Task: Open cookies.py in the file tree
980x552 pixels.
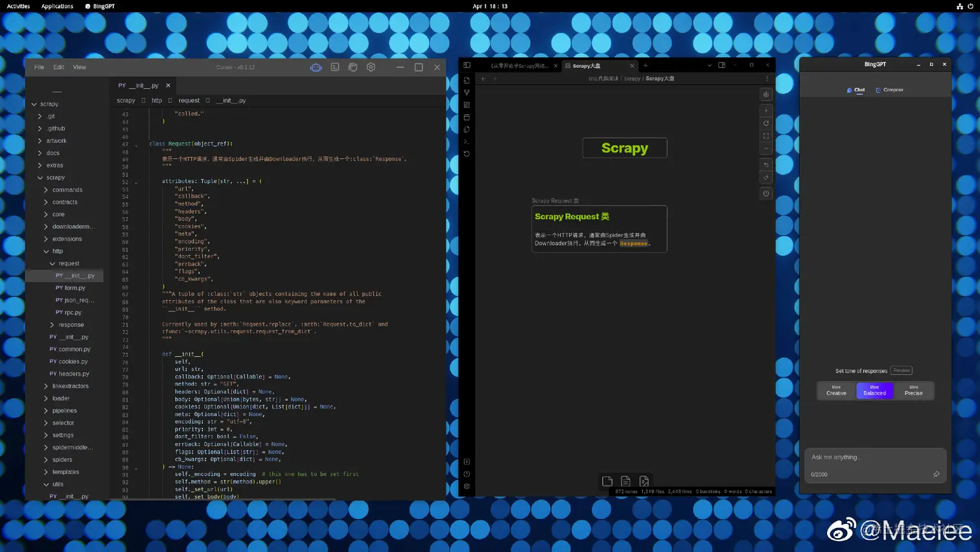Action: [x=69, y=361]
